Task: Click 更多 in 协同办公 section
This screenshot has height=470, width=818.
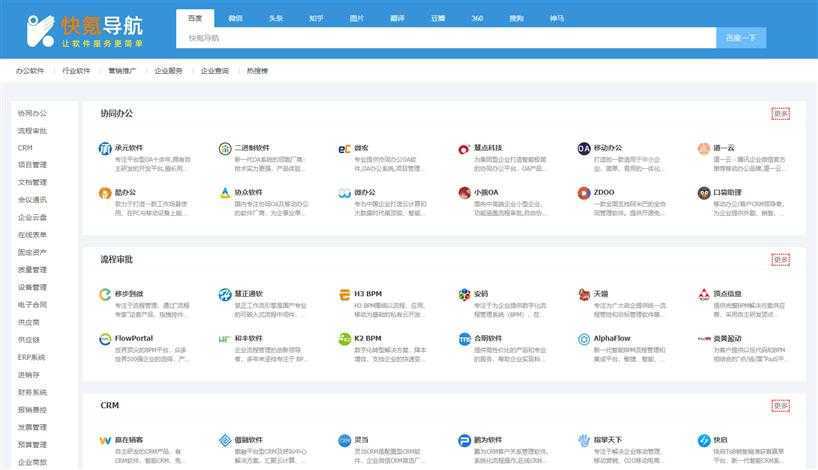Action: (x=780, y=113)
